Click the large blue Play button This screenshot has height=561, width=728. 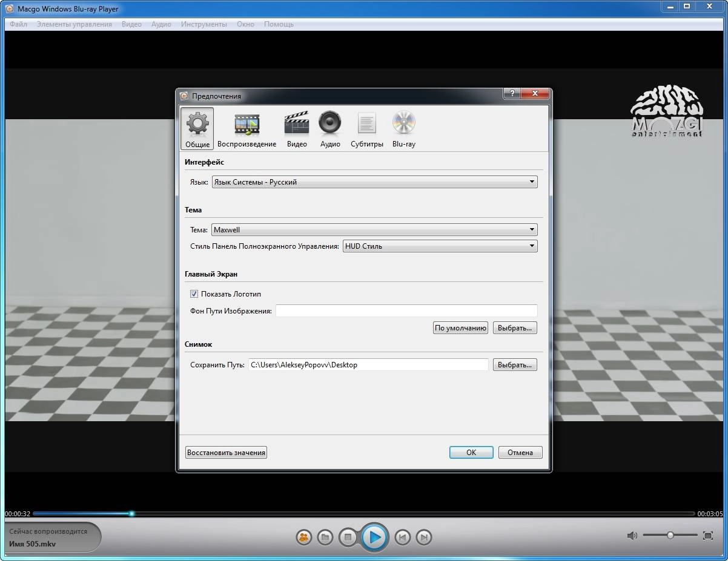375,537
